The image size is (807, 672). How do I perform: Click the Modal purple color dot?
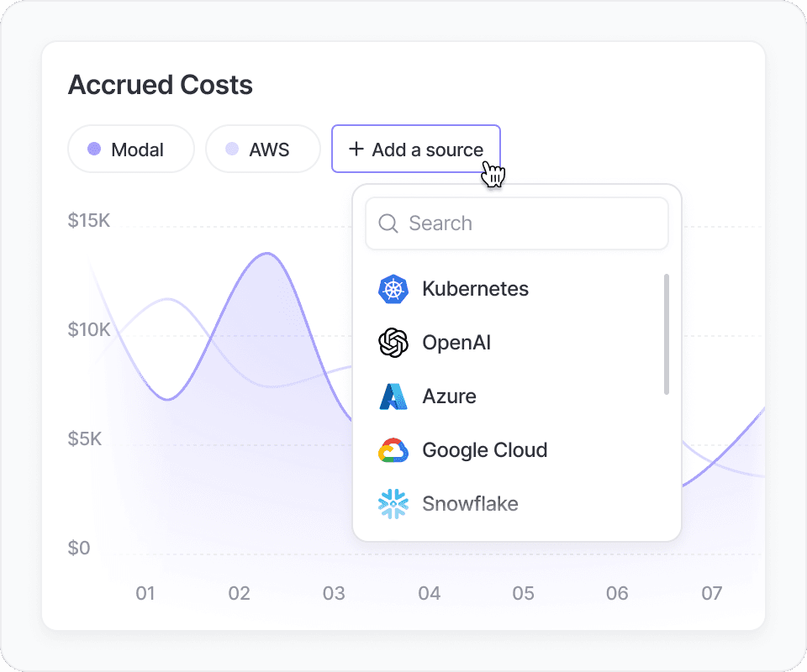coord(94,150)
